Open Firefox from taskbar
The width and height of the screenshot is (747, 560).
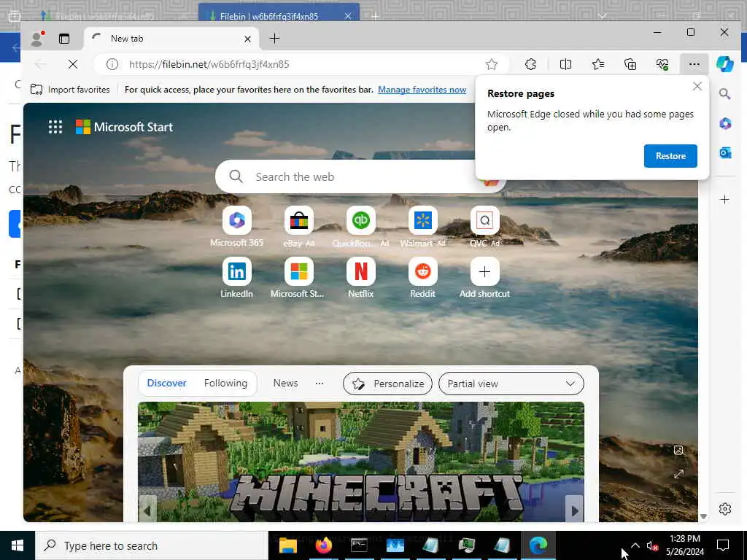(323, 545)
